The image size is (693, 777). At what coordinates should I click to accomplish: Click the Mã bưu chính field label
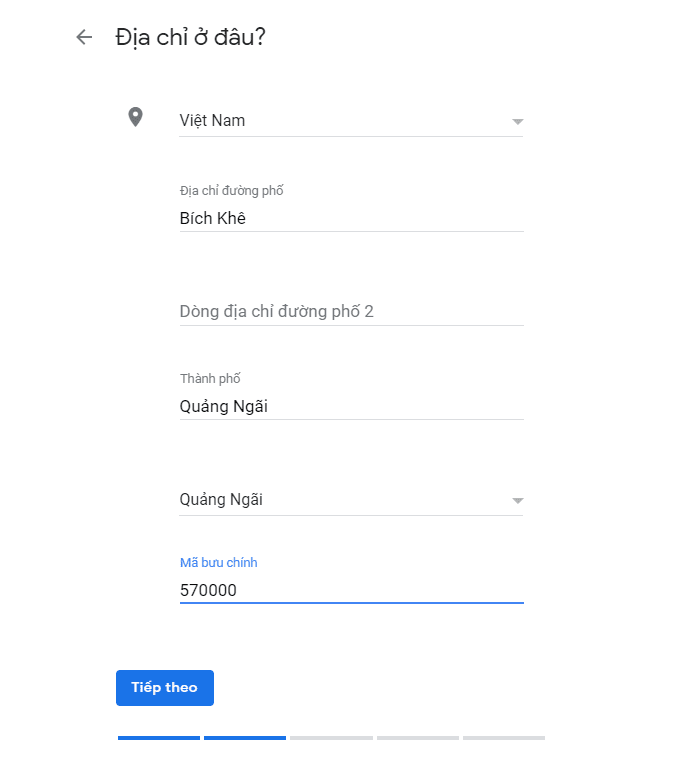point(218,563)
